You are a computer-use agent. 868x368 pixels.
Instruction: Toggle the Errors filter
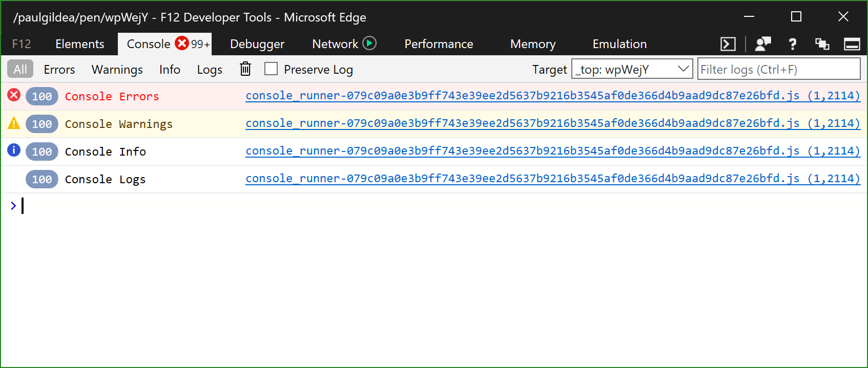tap(59, 70)
